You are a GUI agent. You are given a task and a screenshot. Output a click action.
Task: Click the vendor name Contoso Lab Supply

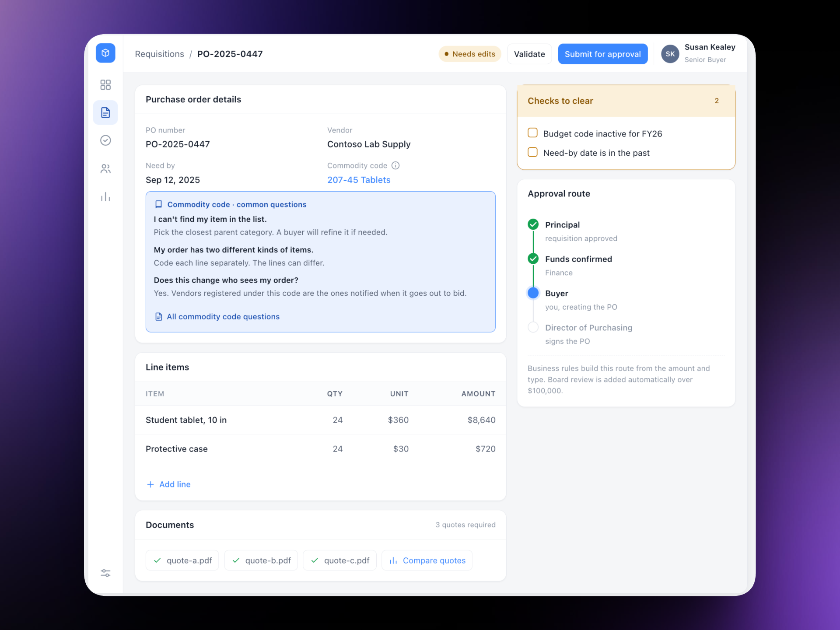(369, 144)
